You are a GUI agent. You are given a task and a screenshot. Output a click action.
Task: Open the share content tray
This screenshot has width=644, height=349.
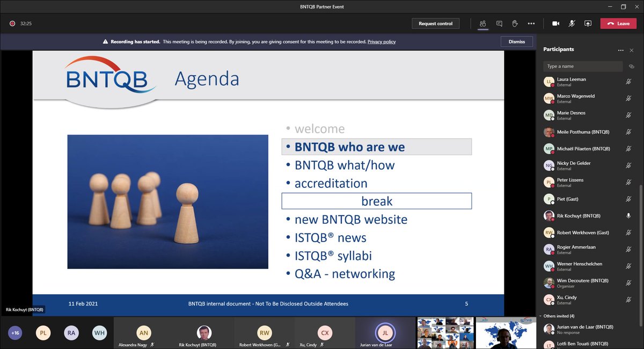click(588, 24)
